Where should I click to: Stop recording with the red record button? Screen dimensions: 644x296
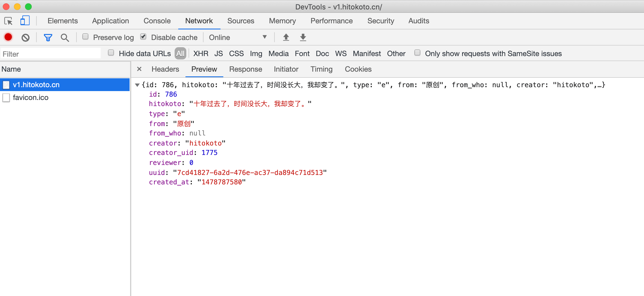(x=8, y=37)
